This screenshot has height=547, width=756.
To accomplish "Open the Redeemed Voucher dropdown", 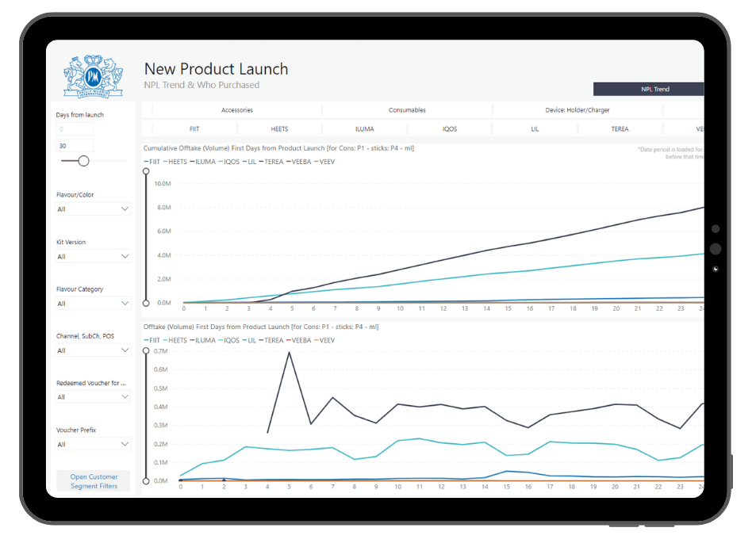I will coord(93,397).
